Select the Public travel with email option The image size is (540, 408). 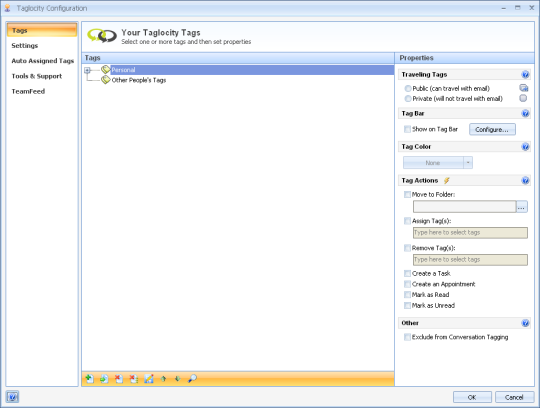point(408,88)
